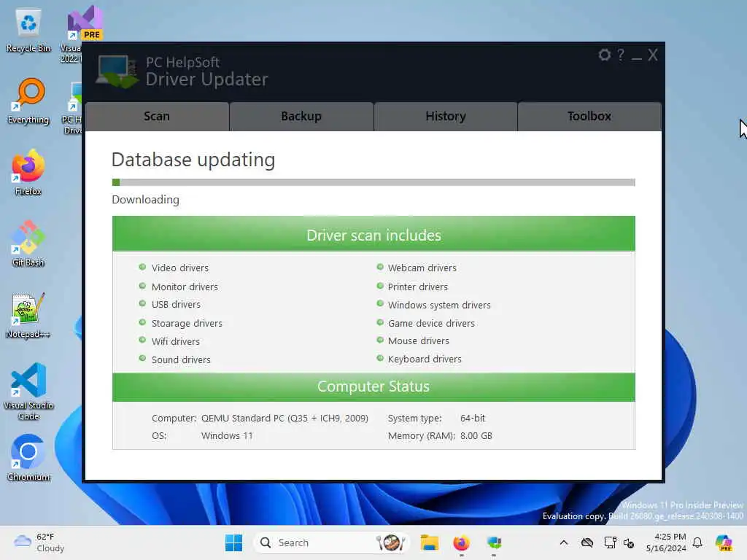Open Driver Updater settings gear
Viewport: 747px width, 560px height.
tap(604, 55)
